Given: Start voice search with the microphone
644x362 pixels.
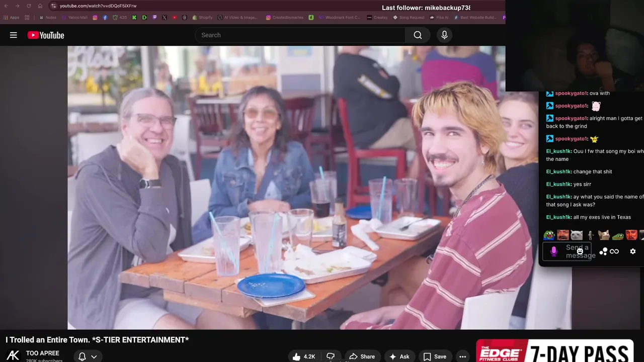Looking at the screenshot, I should click(444, 35).
